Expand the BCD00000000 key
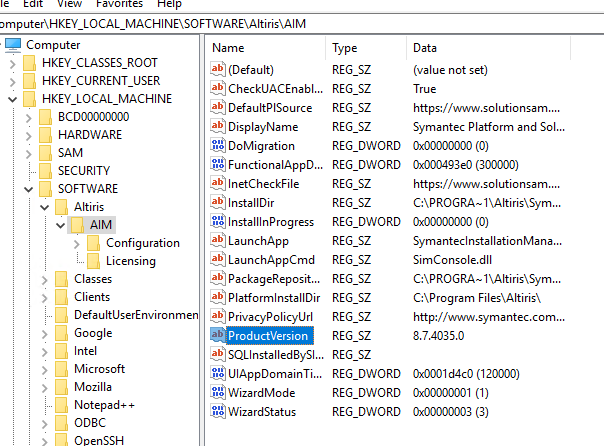This screenshot has height=446, width=604. click(29, 117)
